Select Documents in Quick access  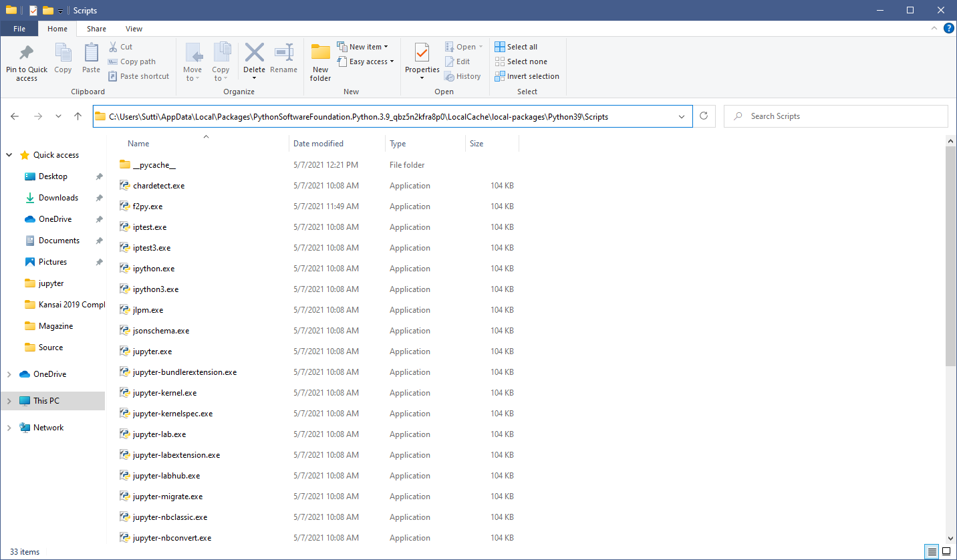[59, 241]
